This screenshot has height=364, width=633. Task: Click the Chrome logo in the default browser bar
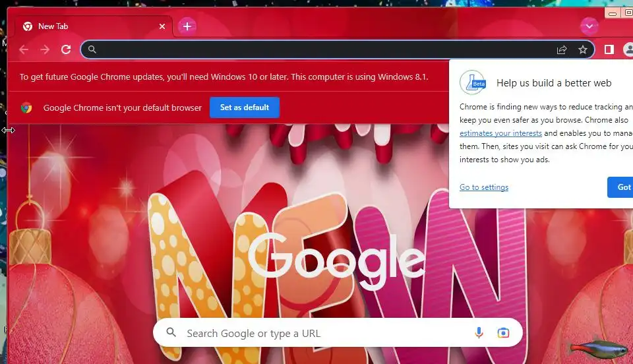26,107
